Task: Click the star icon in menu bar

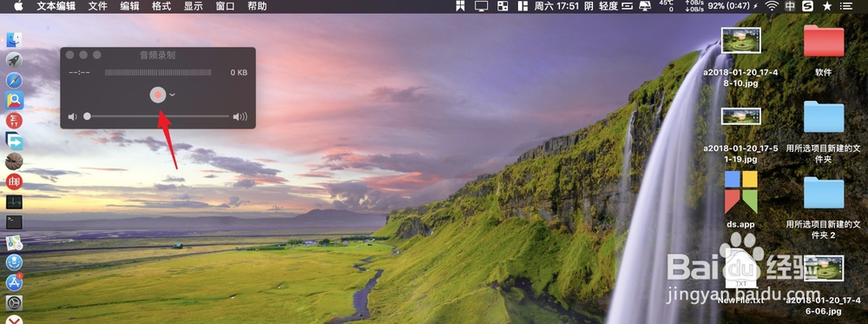Action: (827, 6)
